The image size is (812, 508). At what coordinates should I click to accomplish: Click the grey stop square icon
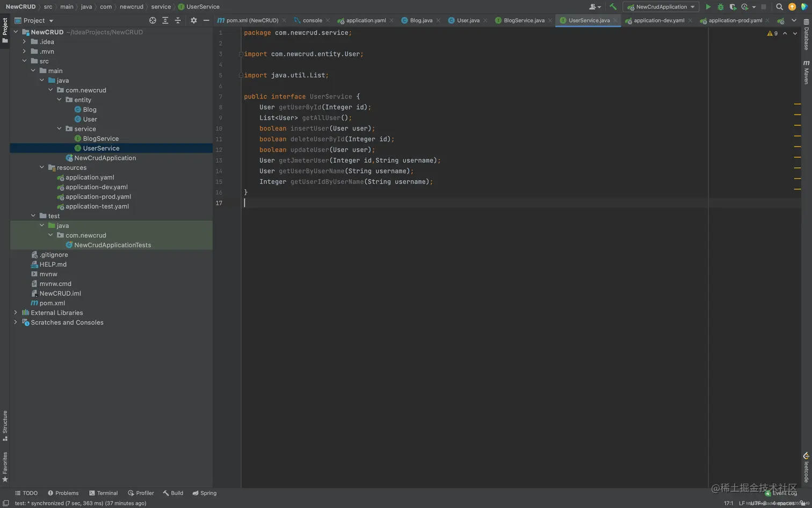(x=764, y=7)
